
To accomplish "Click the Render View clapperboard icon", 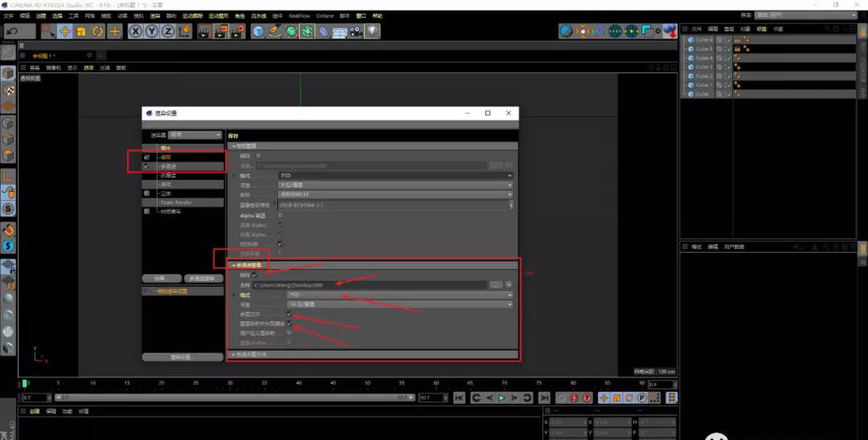I will tap(203, 31).
